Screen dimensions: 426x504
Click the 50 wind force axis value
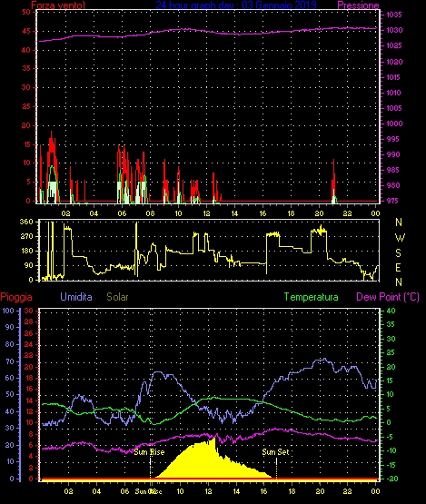pos(26,12)
